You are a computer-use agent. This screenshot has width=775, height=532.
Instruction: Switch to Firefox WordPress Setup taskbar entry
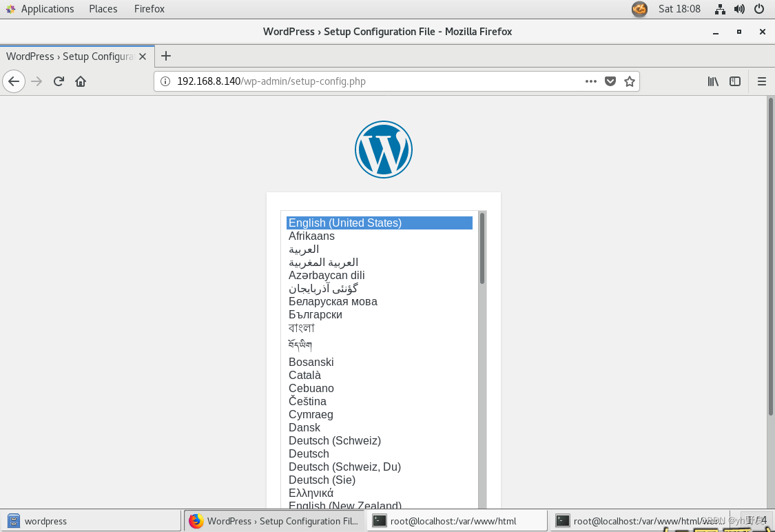[275, 520]
